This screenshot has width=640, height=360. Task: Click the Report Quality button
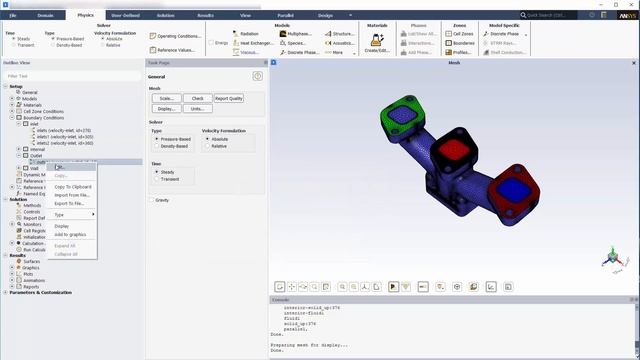point(229,98)
